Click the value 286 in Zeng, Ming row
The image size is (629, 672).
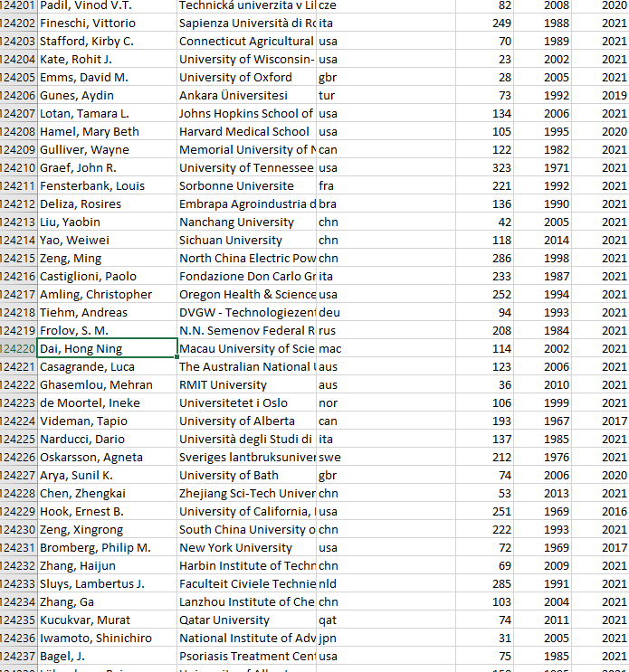tap(484, 258)
